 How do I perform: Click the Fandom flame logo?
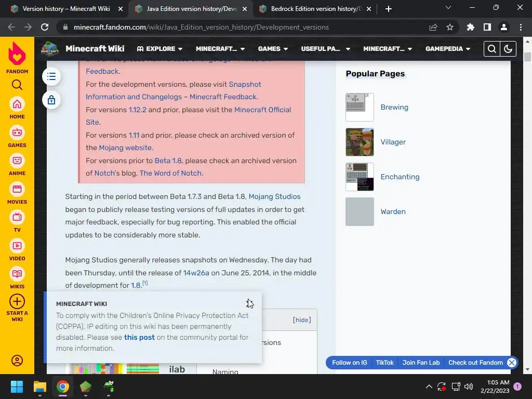tap(17, 54)
